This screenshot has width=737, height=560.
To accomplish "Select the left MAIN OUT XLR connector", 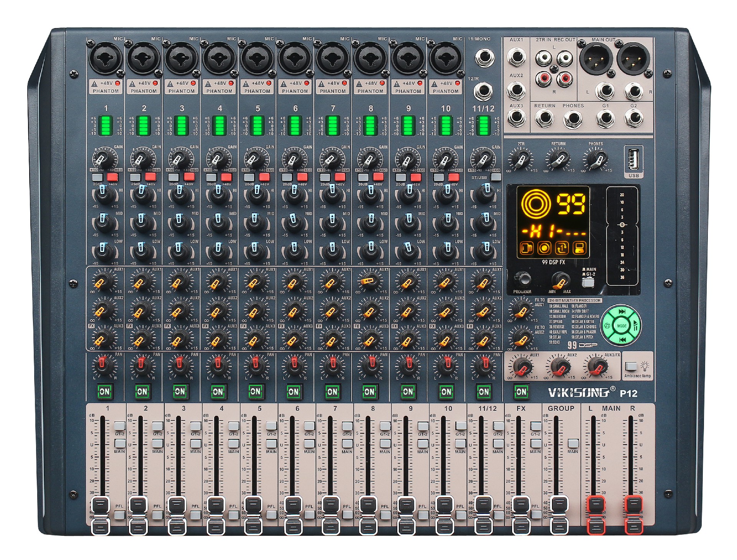I will (x=596, y=58).
